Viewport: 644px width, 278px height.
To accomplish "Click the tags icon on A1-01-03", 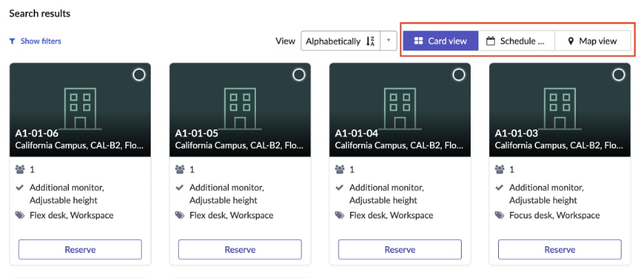I will click(x=500, y=215).
